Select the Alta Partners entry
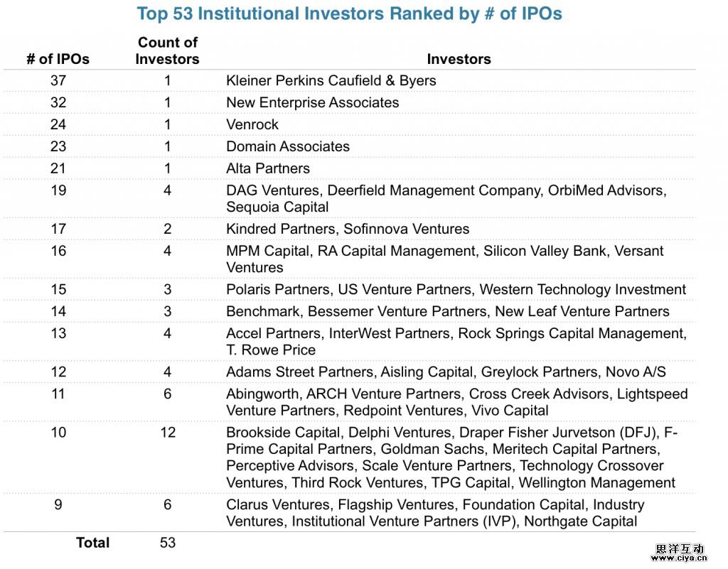 click(x=268, y=168)
